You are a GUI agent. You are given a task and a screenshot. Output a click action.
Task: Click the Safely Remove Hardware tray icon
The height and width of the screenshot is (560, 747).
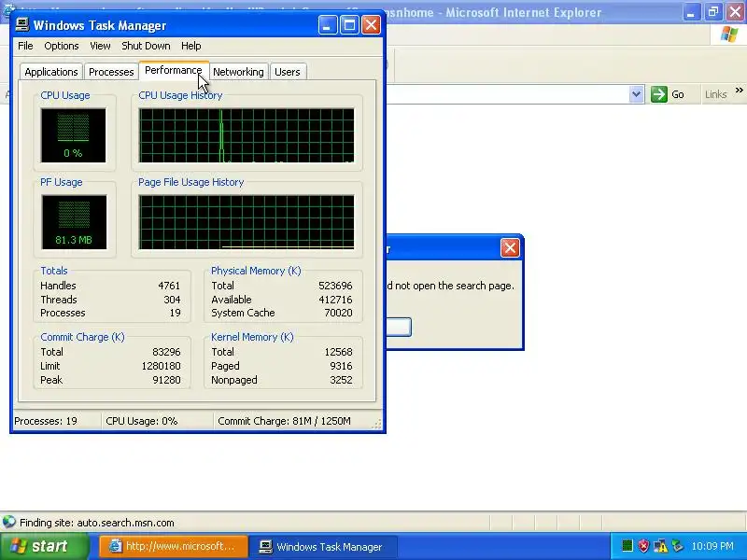coord(677,546)
